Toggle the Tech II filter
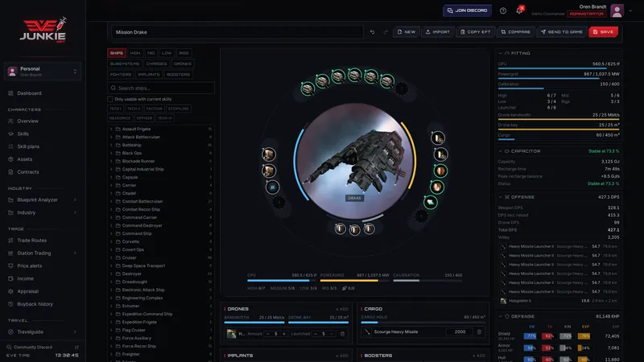Screen dimensions: 644x362 (134, 109)
